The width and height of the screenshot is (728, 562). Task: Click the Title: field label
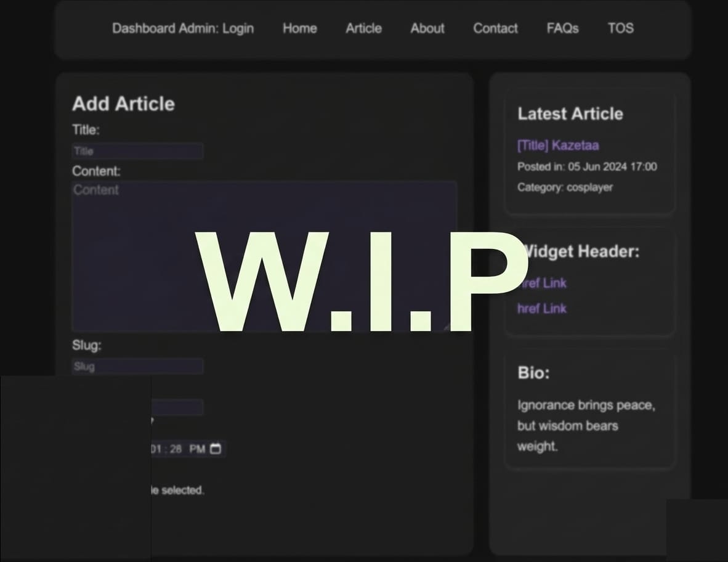(x=86, y=129)
